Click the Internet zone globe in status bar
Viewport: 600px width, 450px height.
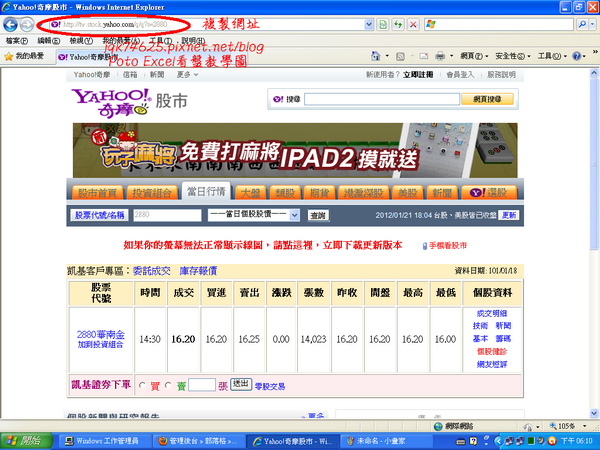[x=439, y=426]
